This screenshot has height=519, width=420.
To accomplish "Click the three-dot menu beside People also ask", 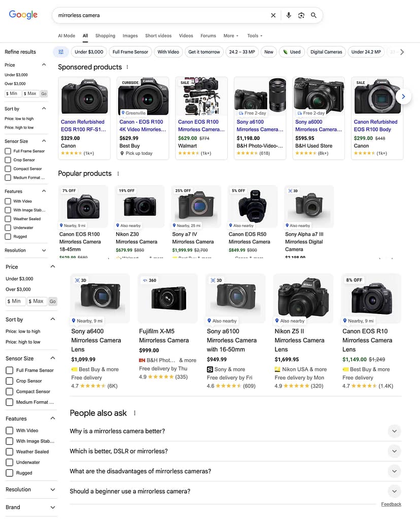I will coord(134,413).
